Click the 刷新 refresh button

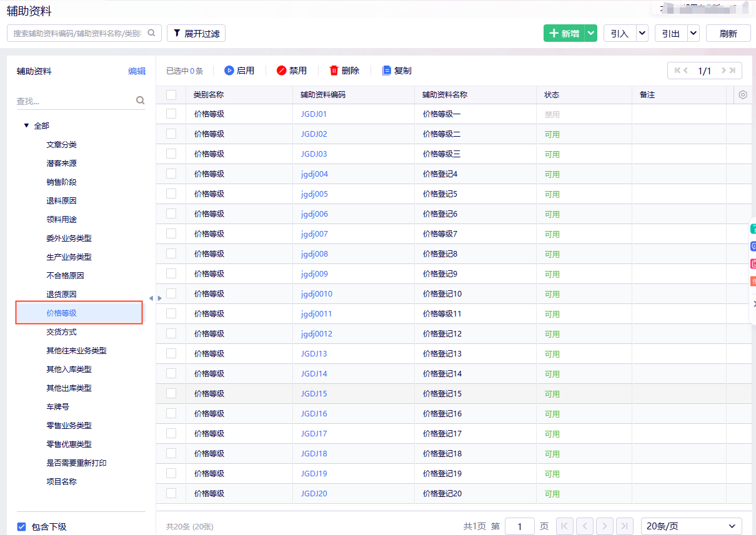coord(729,34)
